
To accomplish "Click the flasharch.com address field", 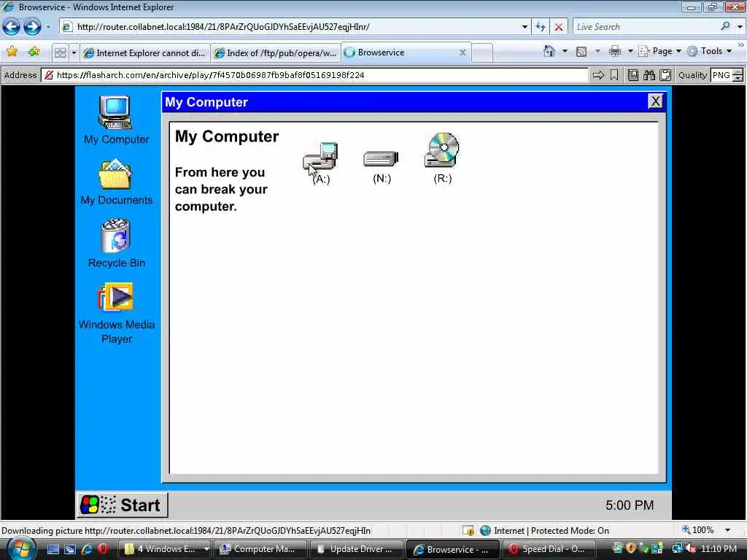I will coord(315,75).
